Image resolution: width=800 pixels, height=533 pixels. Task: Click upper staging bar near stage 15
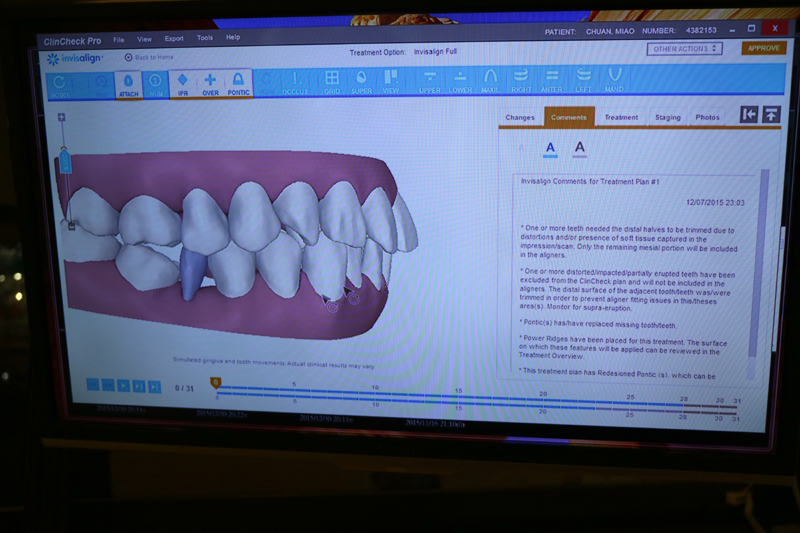click(458, 395)
